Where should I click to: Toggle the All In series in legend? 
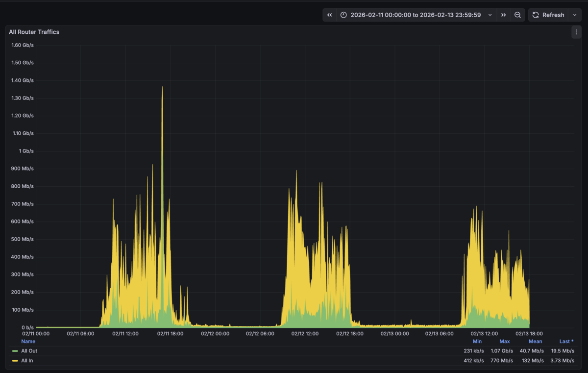[27, 361]
